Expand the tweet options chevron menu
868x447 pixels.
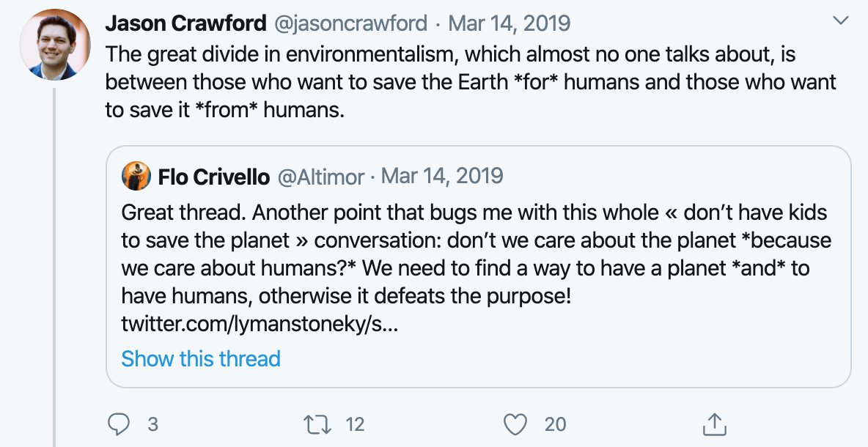[x=841, y=22]
